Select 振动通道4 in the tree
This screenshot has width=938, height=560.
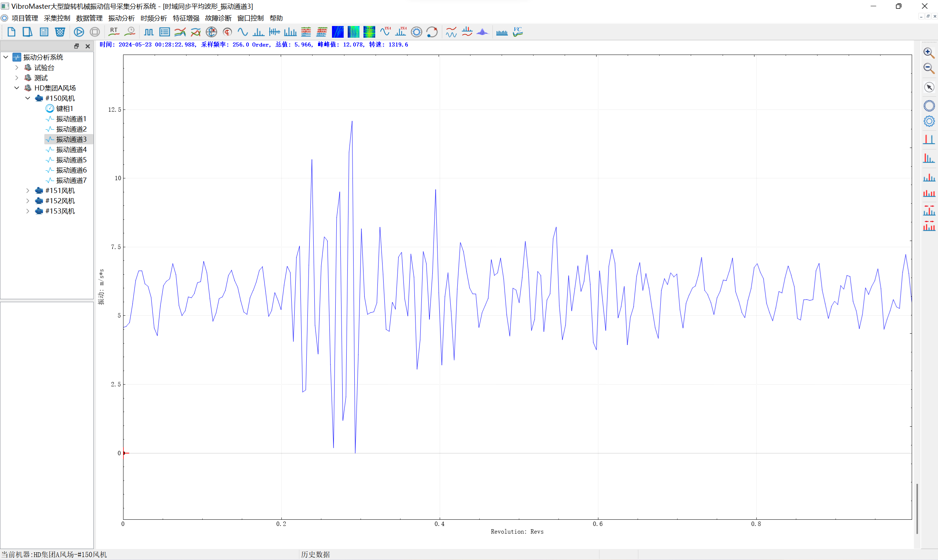pos(71,150)
